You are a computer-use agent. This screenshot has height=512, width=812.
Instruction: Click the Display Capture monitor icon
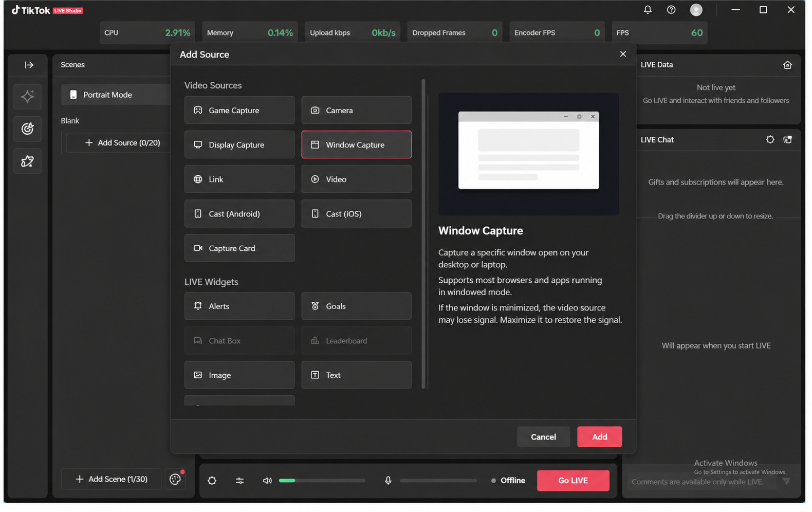coord(198,144)
